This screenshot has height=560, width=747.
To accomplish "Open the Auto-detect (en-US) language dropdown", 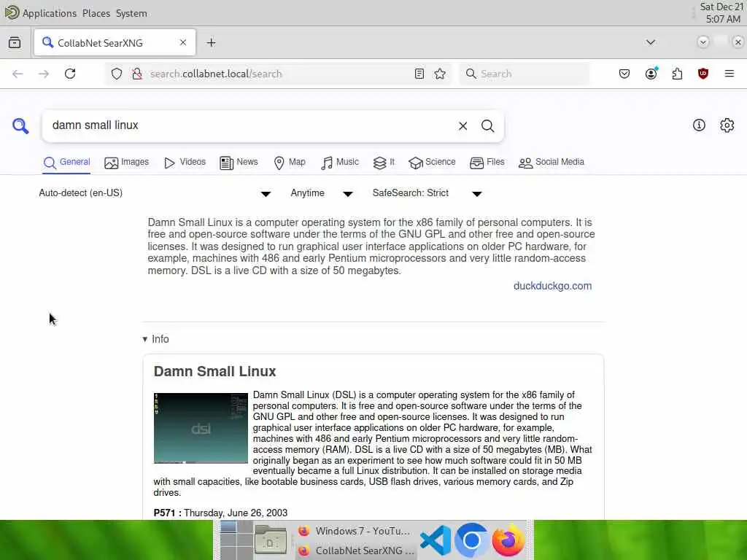I will tap(155, 192).
